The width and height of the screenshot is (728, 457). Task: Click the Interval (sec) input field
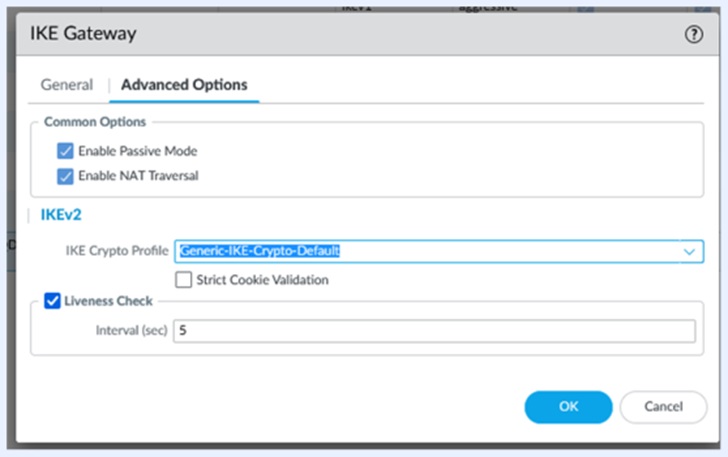[434, 331]
